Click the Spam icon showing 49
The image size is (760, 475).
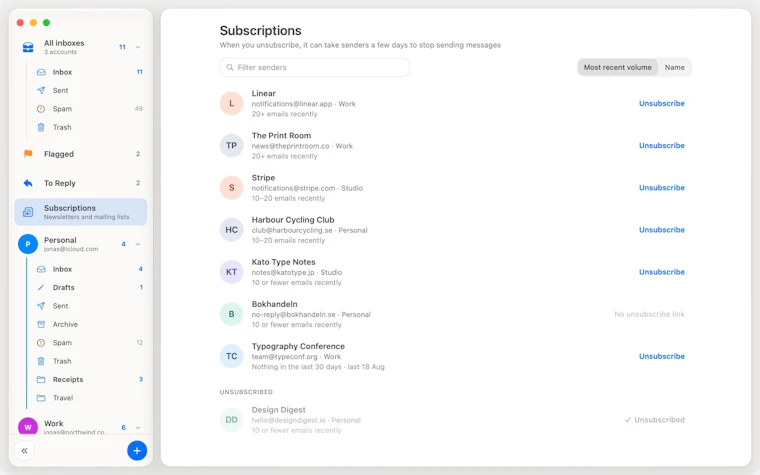41,109
